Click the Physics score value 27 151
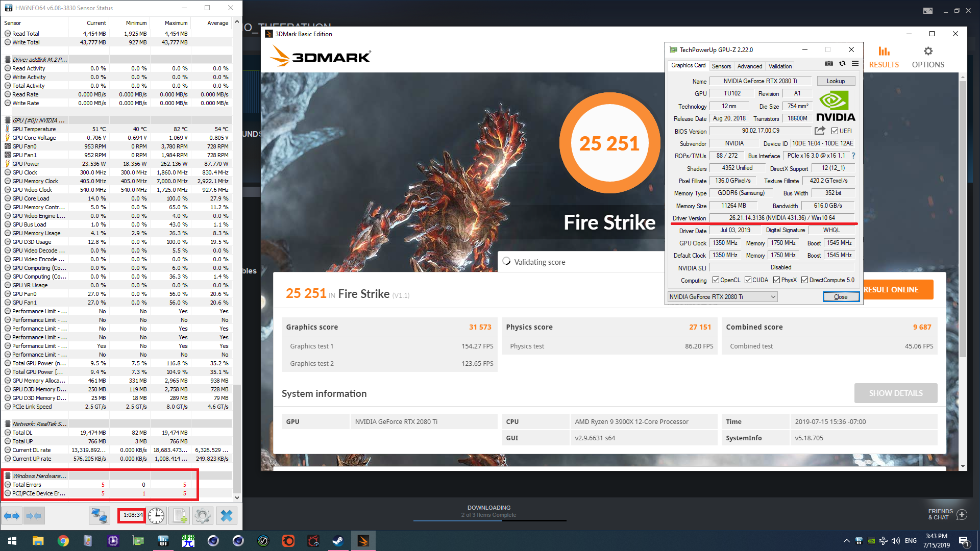 click(x=700, y=327)
